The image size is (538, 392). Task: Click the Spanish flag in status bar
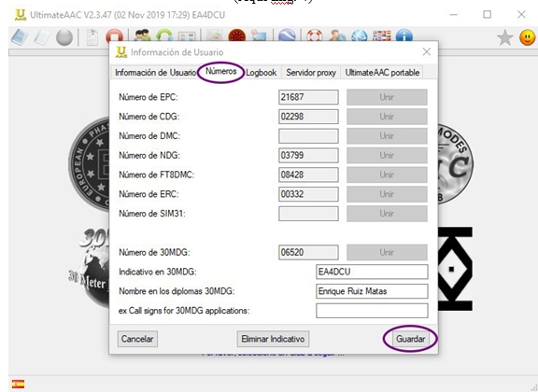18,385
